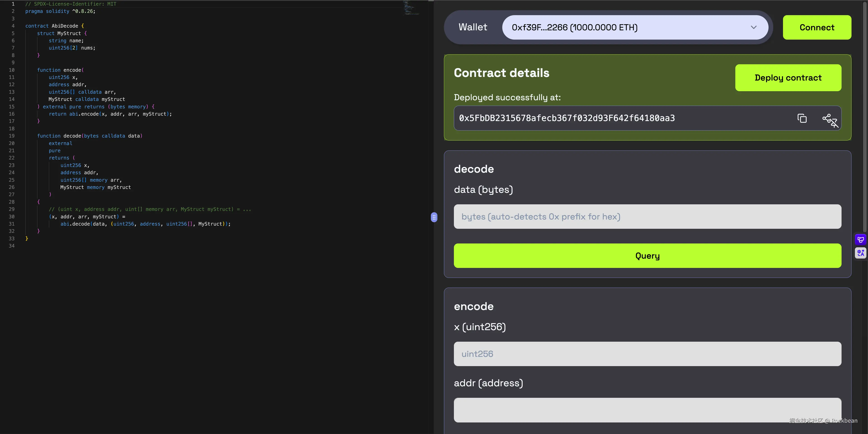Click the deployed contract address text

tap(567, 118)
